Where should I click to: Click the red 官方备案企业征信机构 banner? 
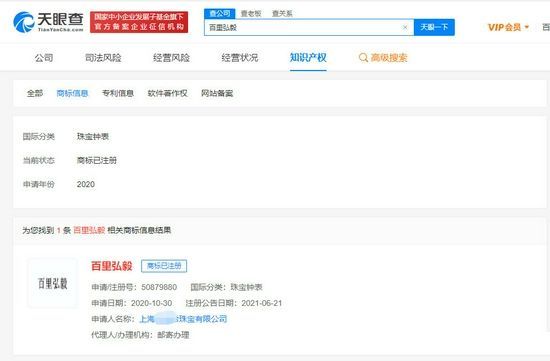[x=139, y=22]
